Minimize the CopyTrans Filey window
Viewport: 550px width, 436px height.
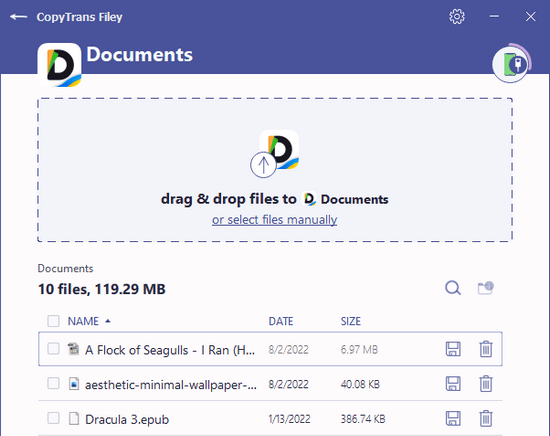click(494, 16)
